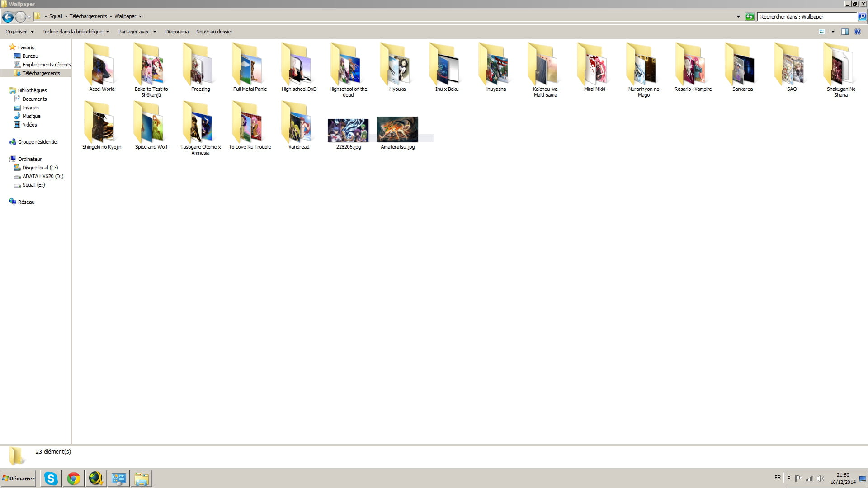Open the Kaichou wa Maid-sama folder

[545, 70]
